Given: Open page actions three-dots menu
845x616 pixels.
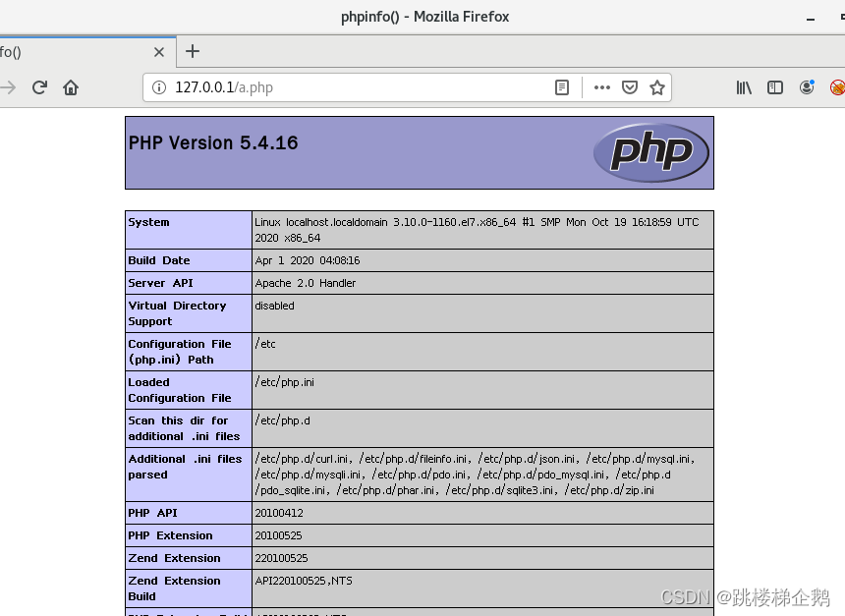Looking at the screenshot, I should pos(602,87).
